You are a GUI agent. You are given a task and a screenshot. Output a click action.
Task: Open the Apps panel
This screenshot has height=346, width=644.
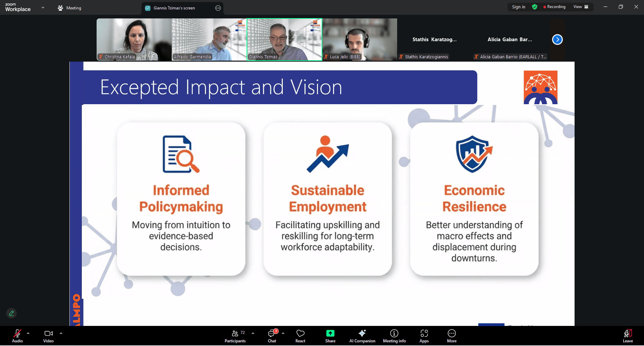[x=424, y=336]
